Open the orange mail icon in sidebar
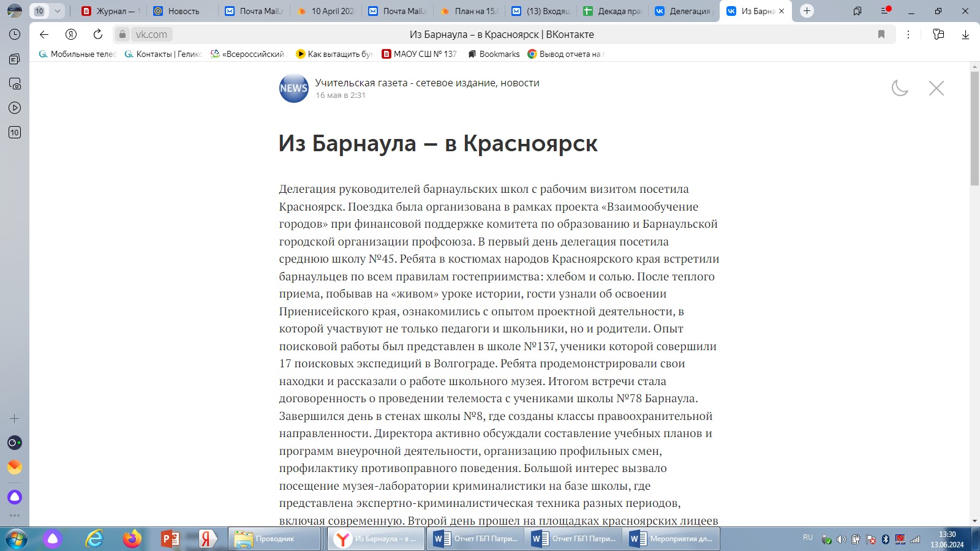 (15, 467)
